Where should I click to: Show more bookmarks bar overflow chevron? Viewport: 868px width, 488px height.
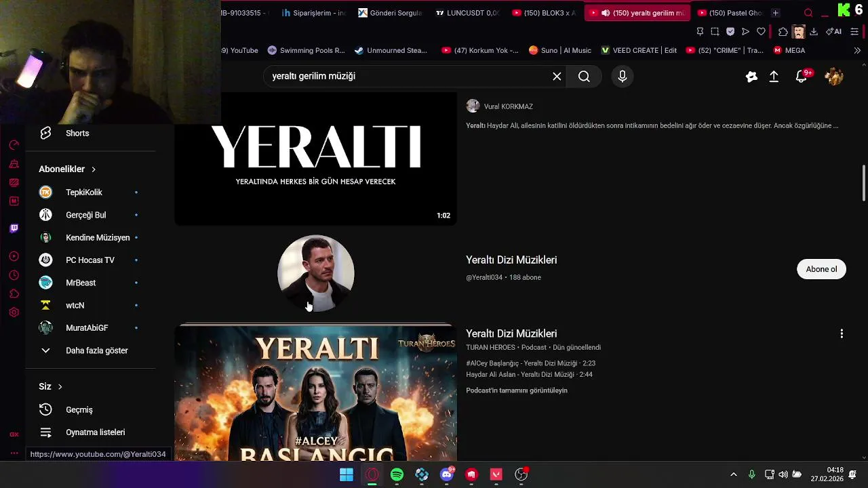tap(857, 50)
